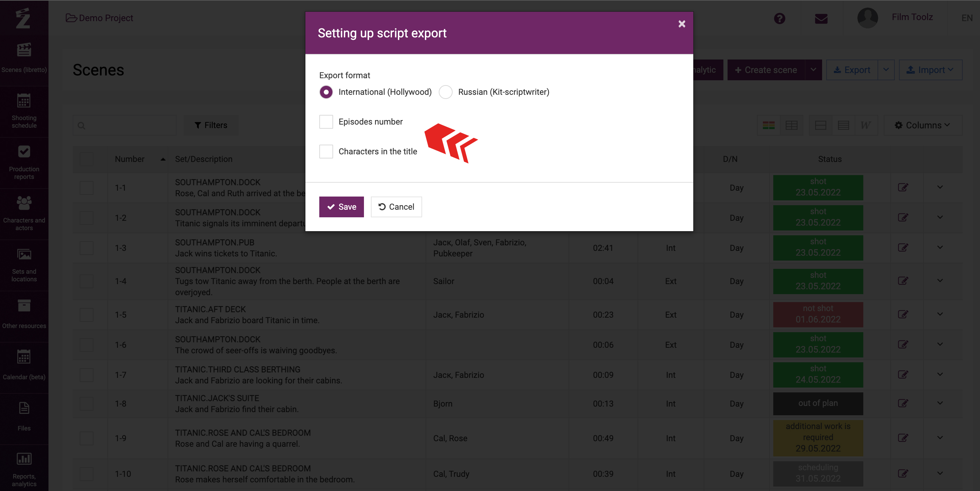The image size is (980, 491).
Task: Edit scene 1-5 with pencil icon
Action: (x=903, y=314)
